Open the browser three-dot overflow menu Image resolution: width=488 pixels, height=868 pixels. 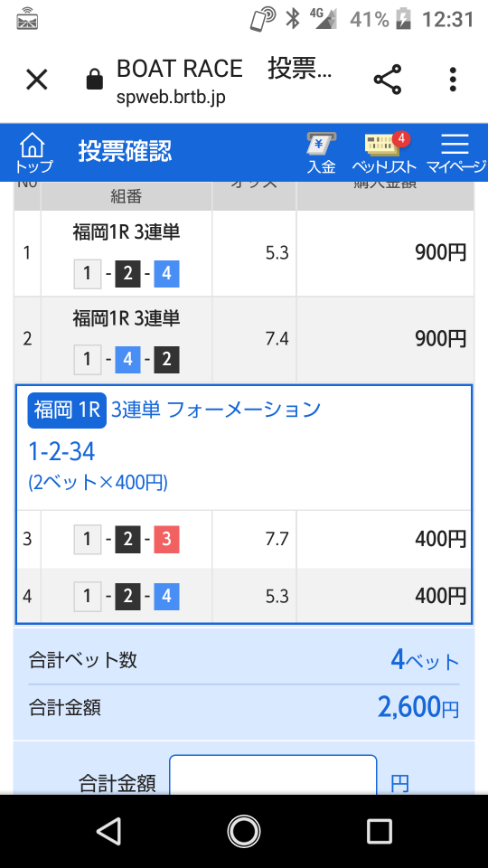[453, 80]
